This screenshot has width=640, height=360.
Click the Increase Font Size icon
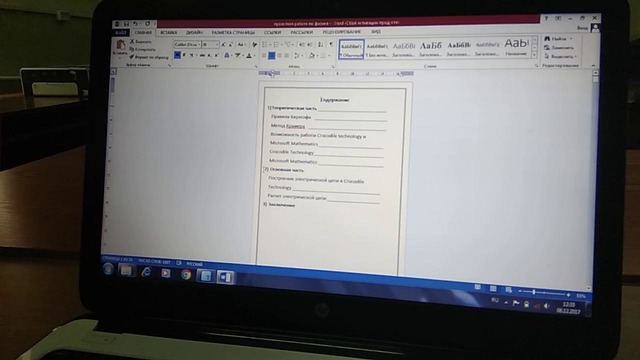[223, 44]
